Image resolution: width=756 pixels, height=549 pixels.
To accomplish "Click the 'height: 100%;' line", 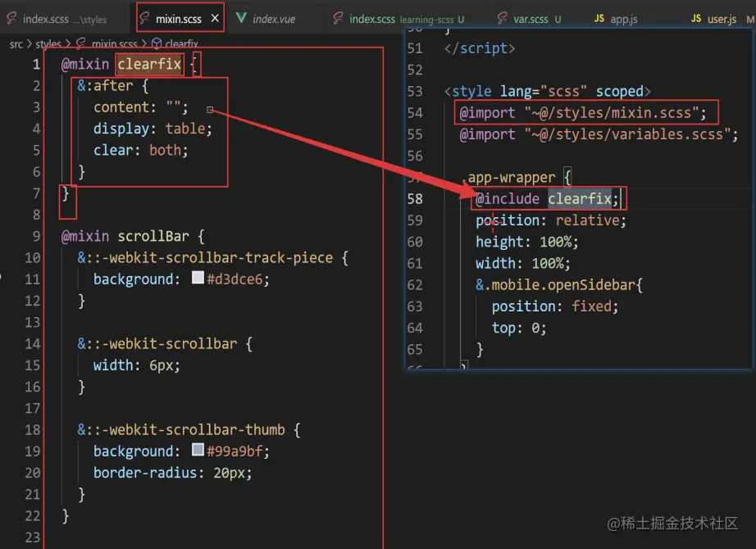I will click(x=526, y=242).
